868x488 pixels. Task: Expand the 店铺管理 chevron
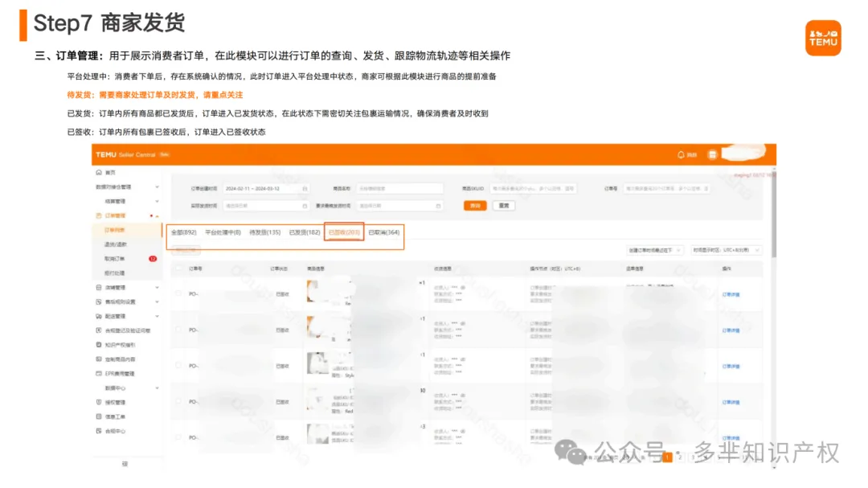[x=158, y=288]
